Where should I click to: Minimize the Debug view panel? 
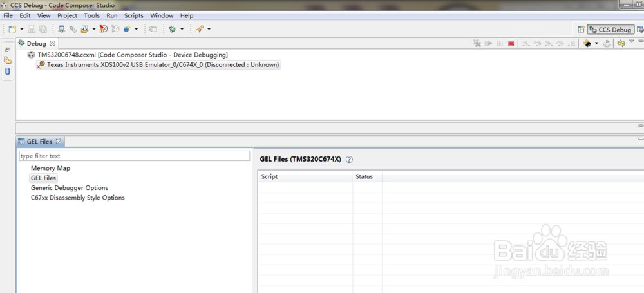click(x=641, y=41)
